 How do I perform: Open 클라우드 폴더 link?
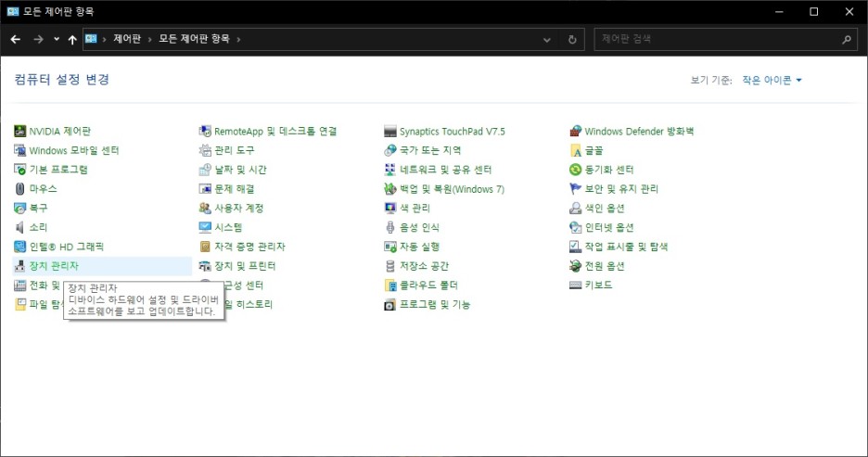[x=428, y=286]
